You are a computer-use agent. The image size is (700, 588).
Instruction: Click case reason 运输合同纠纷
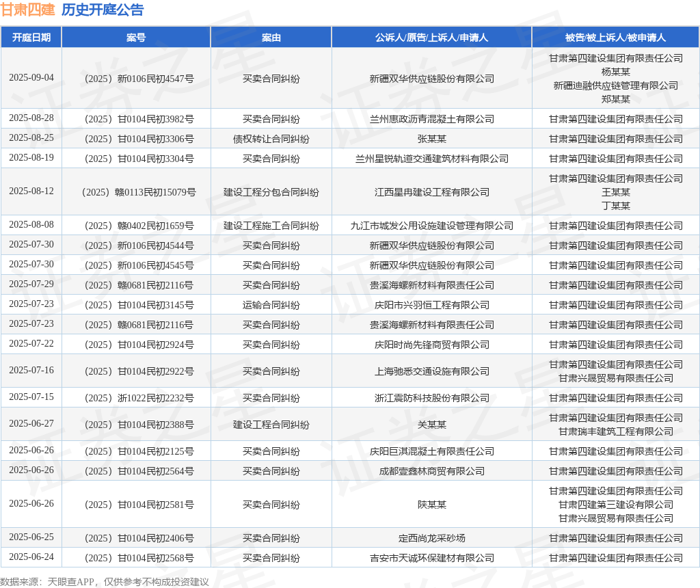pyautogui.click(x=271, y=306)
